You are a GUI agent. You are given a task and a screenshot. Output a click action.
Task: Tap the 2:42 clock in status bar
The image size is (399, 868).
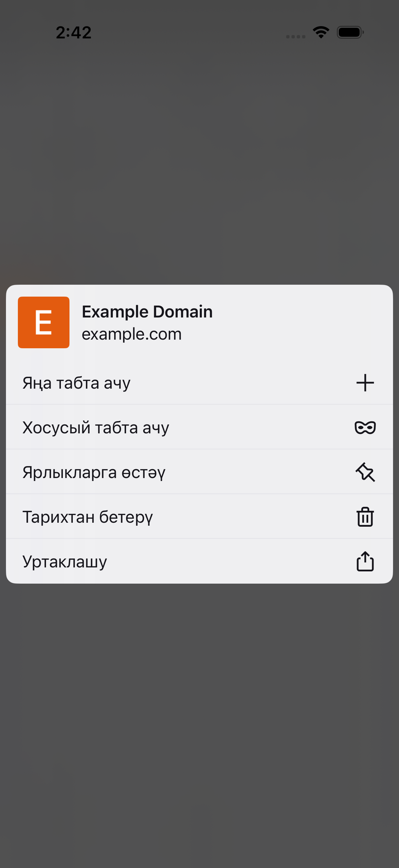pyautogui.click(x=73, y=33)
